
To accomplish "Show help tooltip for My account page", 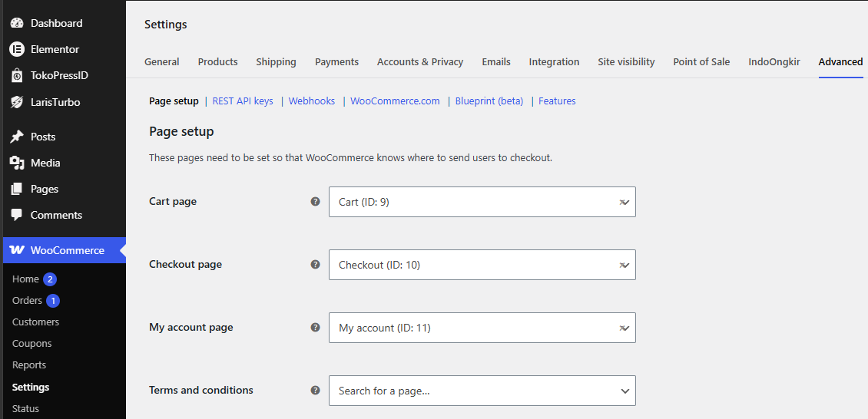I will (316, 327).
